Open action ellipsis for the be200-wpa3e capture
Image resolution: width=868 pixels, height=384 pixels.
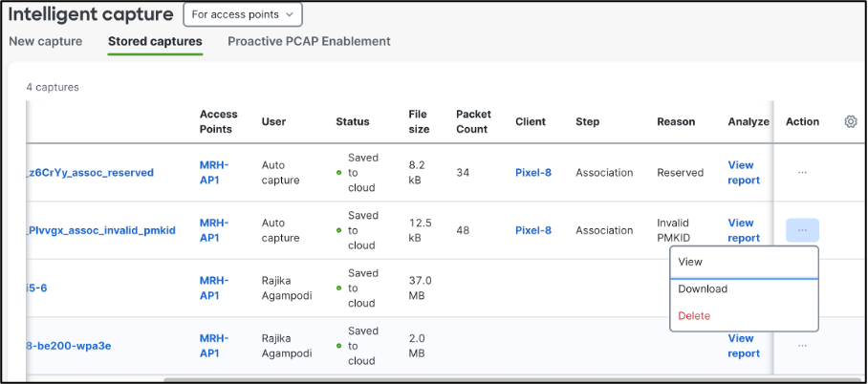[802, 346]
